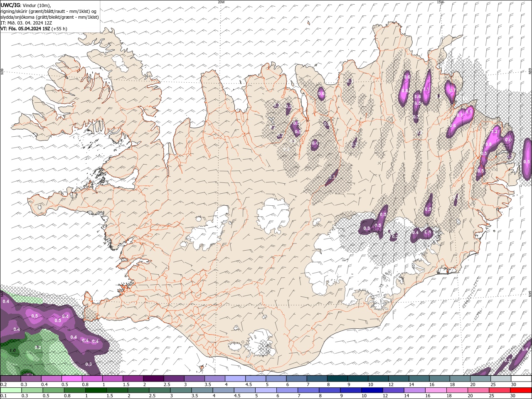532x399 pixels.
Task: Click the darkest green rain-scale swatch labeled 1
Action: [96, 390]
